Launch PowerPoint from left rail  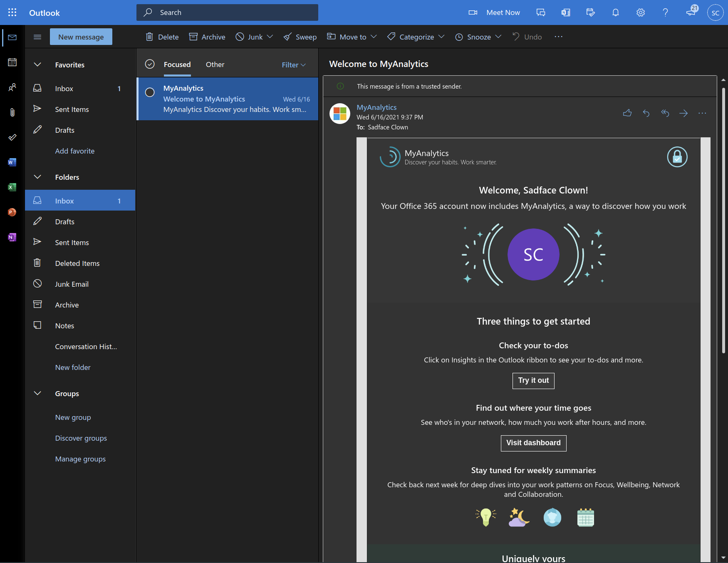12,212
